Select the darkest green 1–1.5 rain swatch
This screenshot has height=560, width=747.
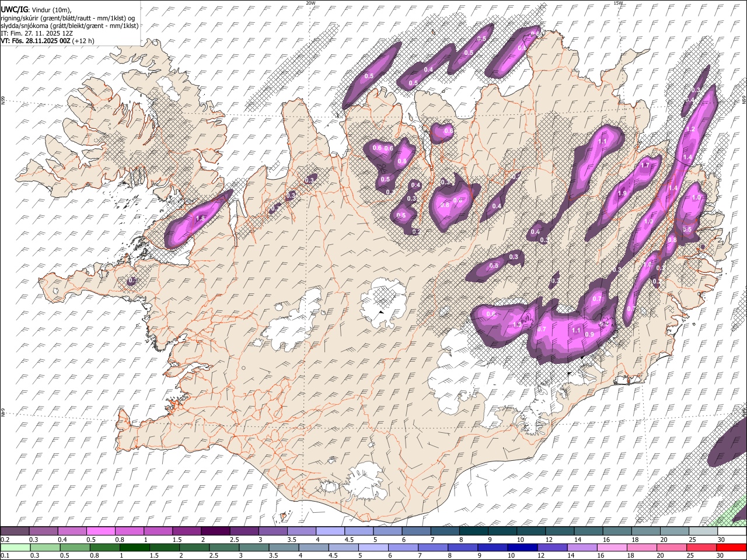coord(135,547)
